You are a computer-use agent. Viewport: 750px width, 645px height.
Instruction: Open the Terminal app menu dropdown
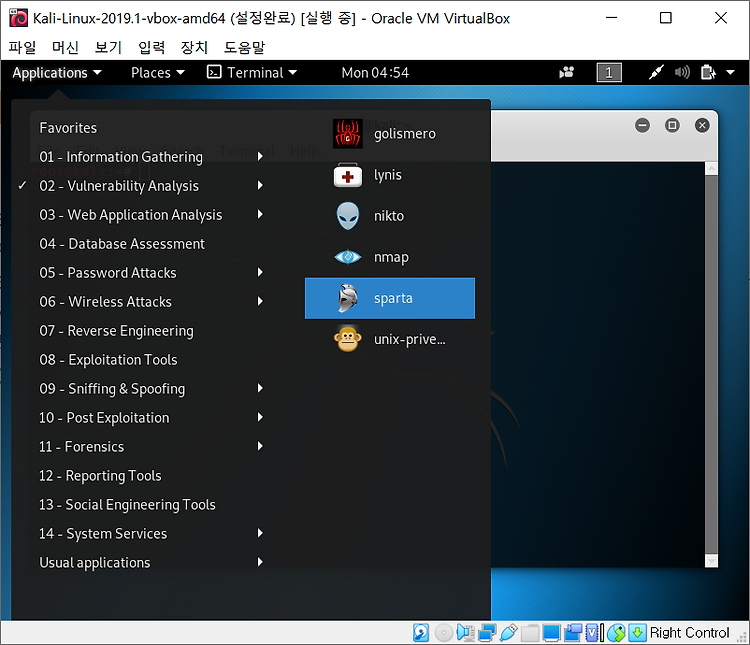point(252,73)
